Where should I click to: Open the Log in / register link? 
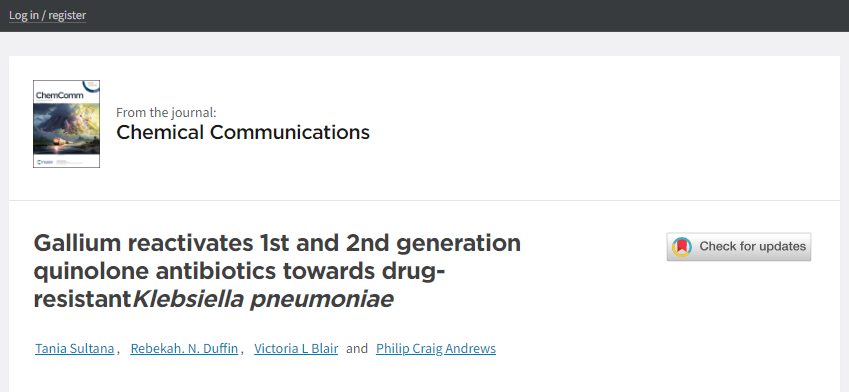pyautogui.click(x=47, y=15)
